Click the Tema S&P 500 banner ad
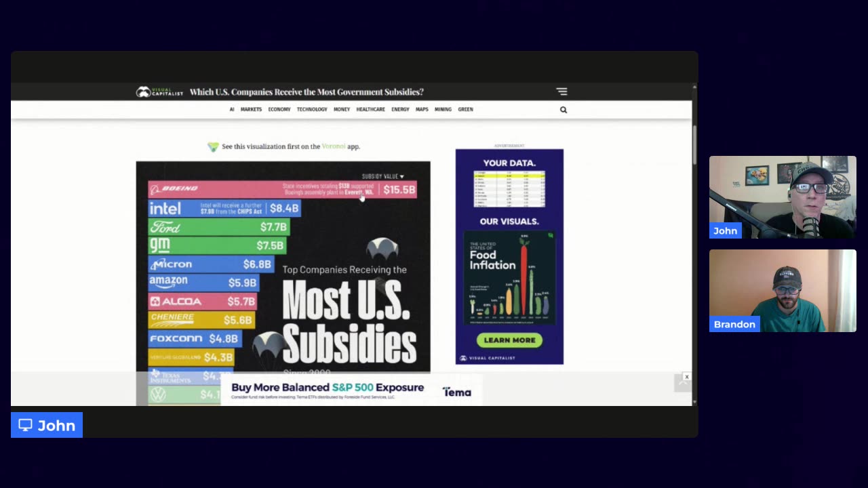The width and height of the screenshot is (868, 488). 351,391
